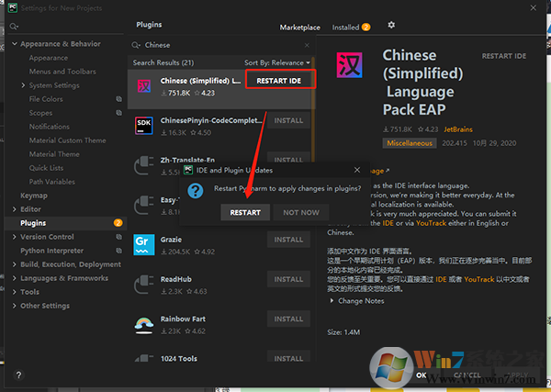This screenshot has width=551, height=392.
Task: Expand the Editor settings node
Action: 15,209
